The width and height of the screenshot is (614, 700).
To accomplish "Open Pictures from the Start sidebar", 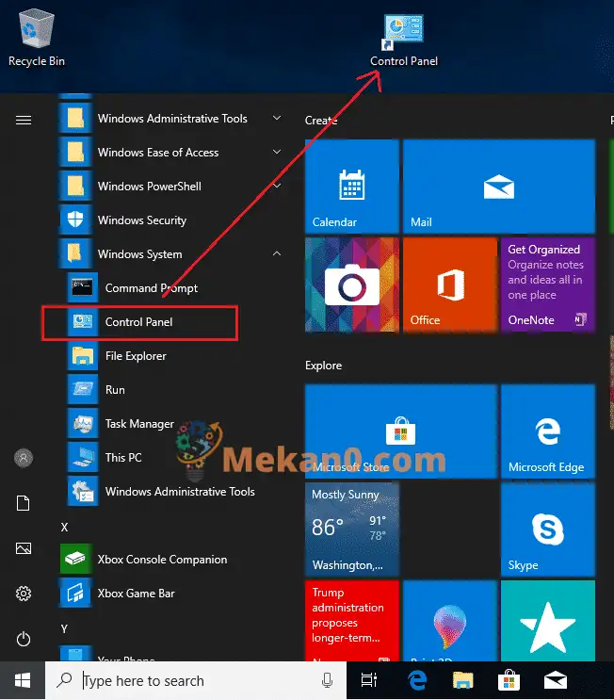I will tap(24, 548).
